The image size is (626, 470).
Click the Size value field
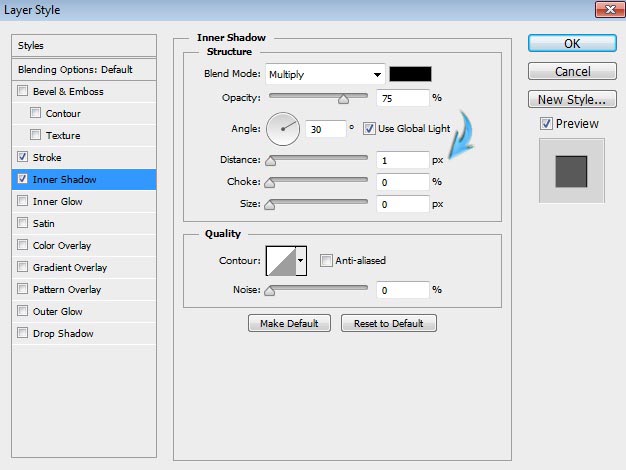click(x=402, y=204)
